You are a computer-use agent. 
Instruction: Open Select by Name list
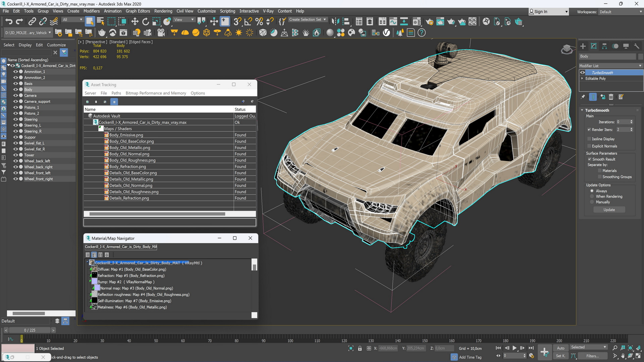tap(100, 22)
